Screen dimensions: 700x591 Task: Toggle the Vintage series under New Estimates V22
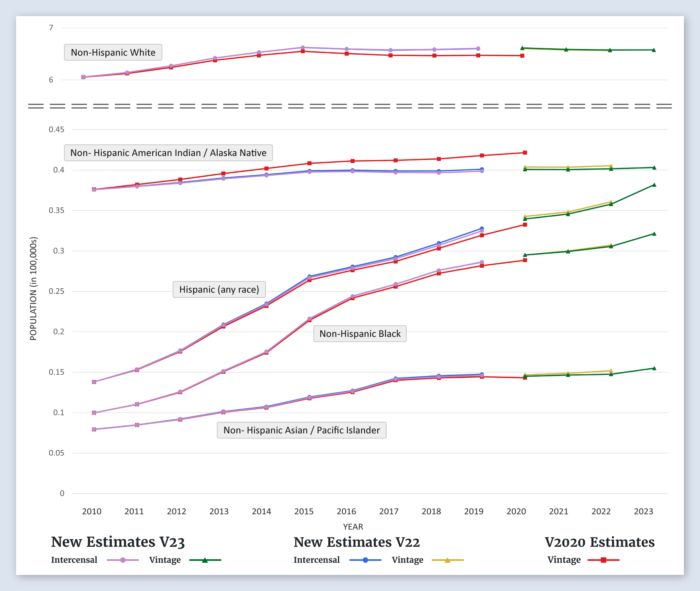[407, 560]
